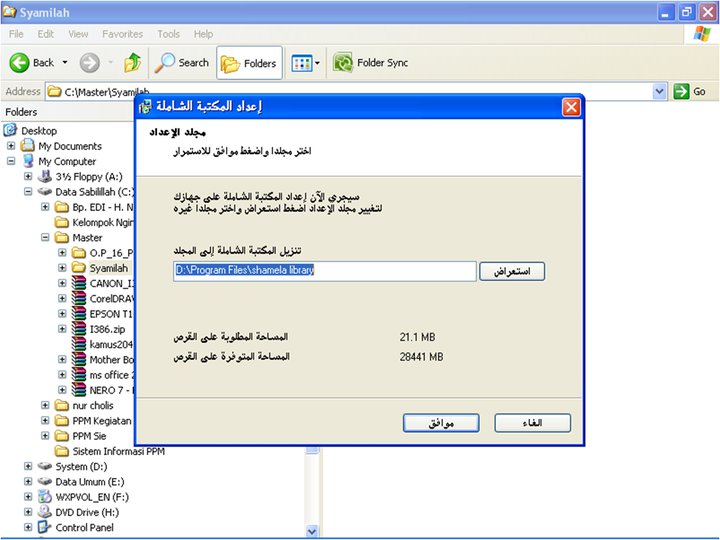Close the Shamela setup dialog
Viewport: 720px width, 540px height.
[x=571, y=107]
